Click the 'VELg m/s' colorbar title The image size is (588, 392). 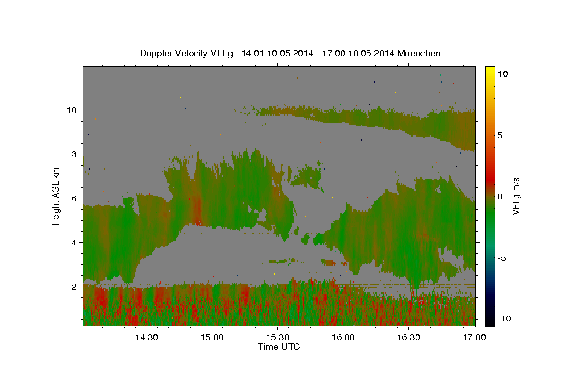(x=516, y=196)
